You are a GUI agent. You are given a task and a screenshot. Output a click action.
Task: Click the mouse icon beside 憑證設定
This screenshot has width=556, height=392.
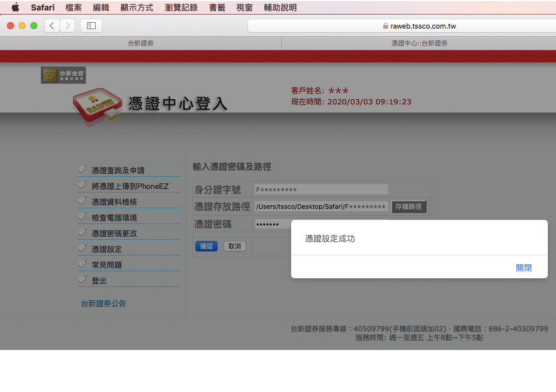point(83,247)
